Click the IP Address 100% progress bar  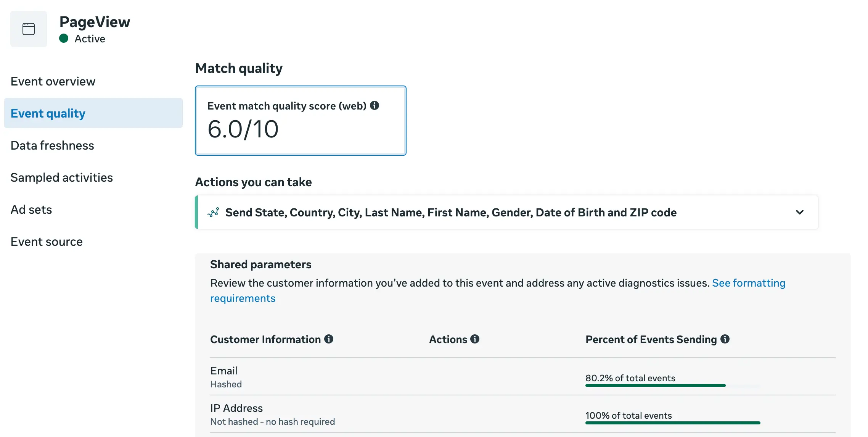coord(672,422)
